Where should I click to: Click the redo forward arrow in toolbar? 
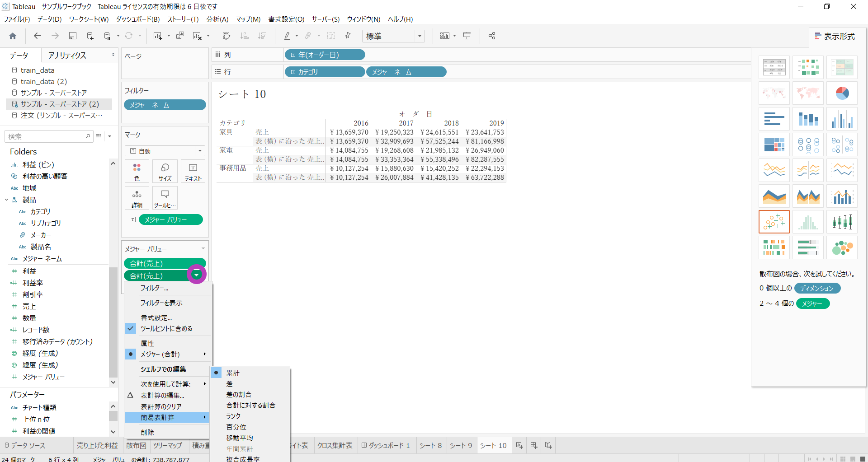pyautogui.click(x=55, y=36)
